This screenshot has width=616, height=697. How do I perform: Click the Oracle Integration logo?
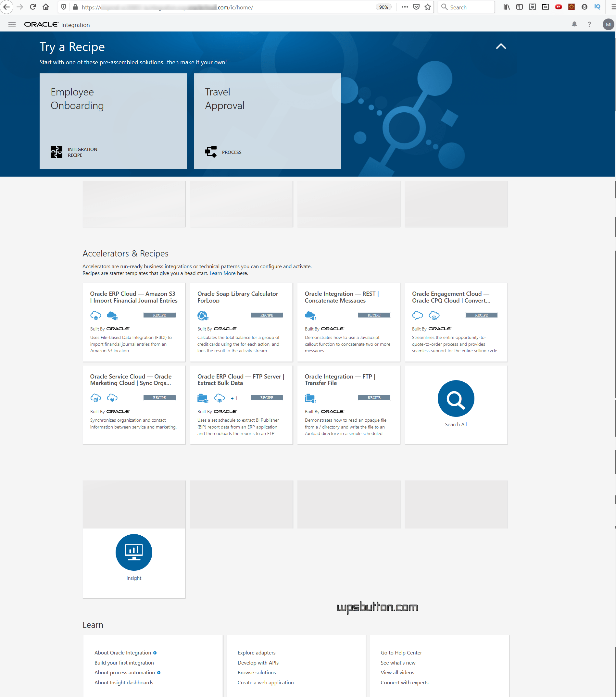(x=57, y=25)
